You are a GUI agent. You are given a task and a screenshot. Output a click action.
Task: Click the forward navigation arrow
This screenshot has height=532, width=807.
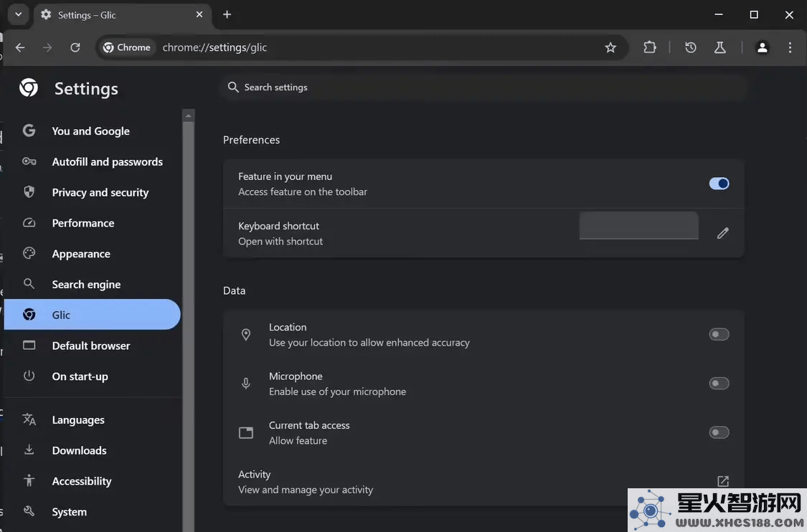pyautogui.click(x=47, y=47)
